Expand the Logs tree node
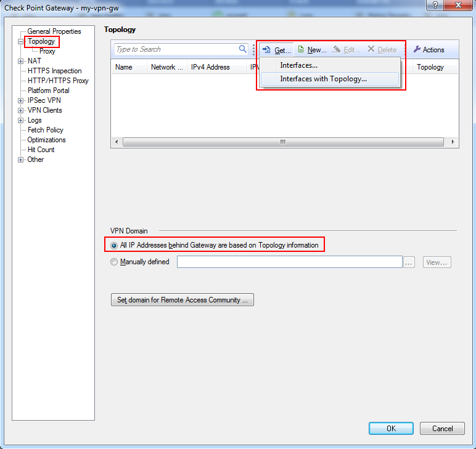 click(20, 120)
